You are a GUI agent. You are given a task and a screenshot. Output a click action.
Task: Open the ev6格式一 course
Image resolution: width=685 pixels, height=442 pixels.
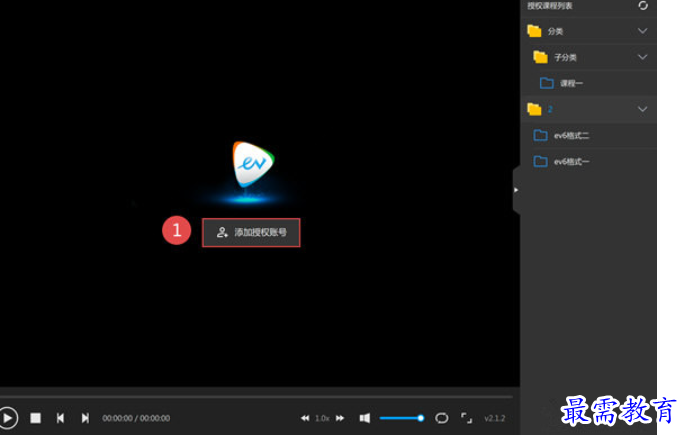pos(588,162)
